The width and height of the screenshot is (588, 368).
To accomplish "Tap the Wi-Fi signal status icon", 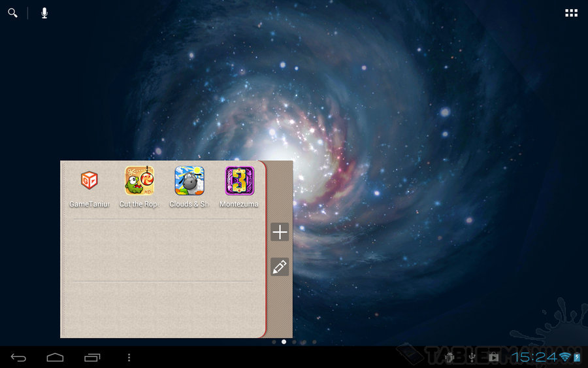I will (x=564, y=357).
